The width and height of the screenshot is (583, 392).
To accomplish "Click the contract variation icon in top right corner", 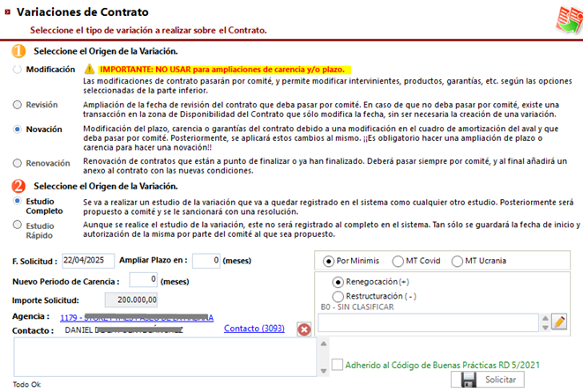I will click(x=569, y=20).
